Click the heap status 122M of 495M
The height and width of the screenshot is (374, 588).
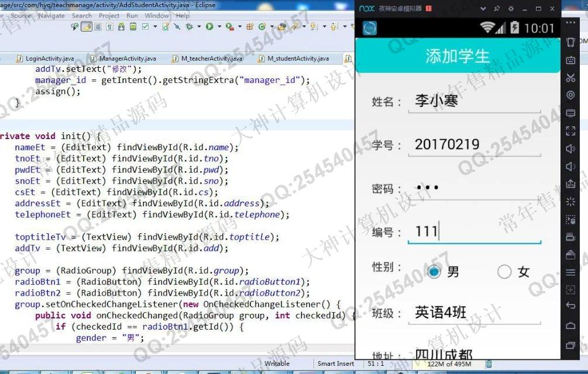pos(449,363)
